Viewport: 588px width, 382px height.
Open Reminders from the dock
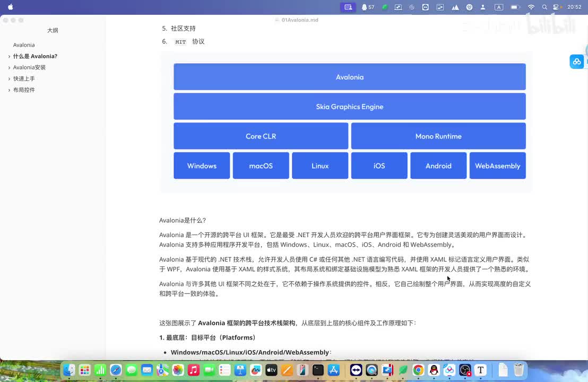tap(224, 370)
